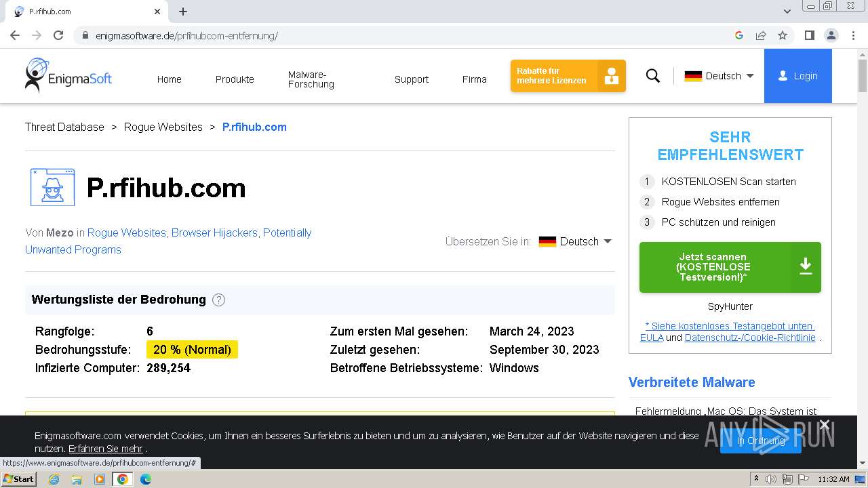Click the EnigmaSoft logo
Image resolution: width=868 pixels, height=488 pixels.
pos(68,75)
